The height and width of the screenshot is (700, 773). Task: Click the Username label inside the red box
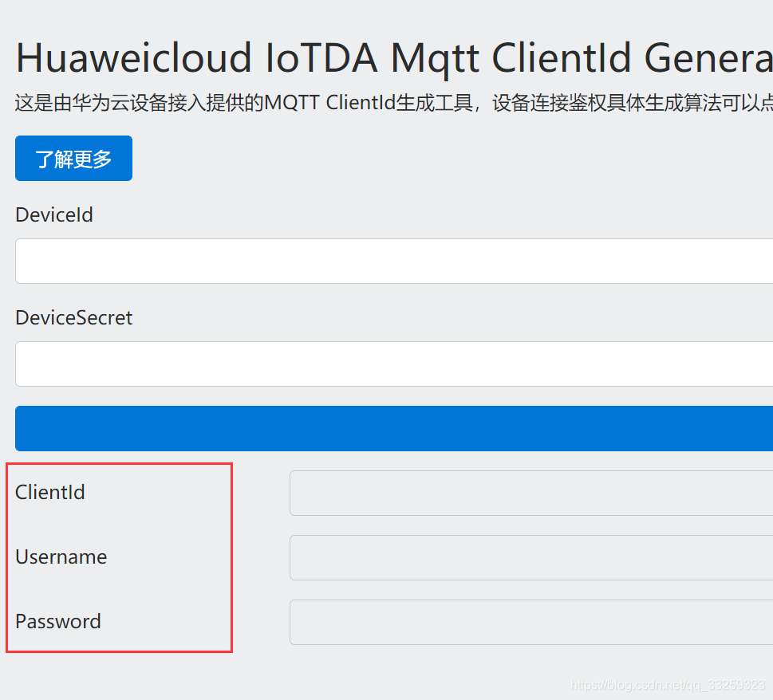point(61,557)
